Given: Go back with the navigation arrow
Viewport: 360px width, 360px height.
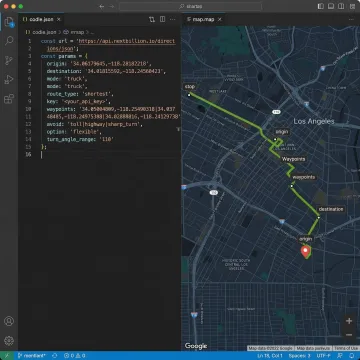Looking at the screenshot, I should tap(102, 6).
